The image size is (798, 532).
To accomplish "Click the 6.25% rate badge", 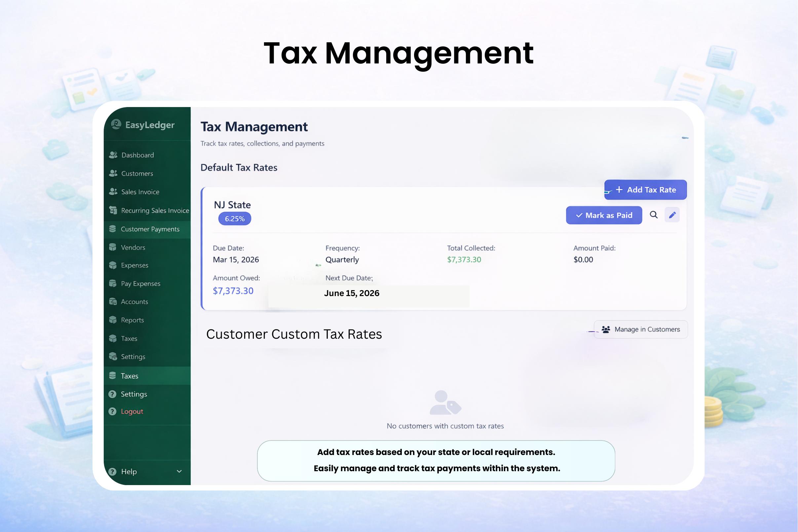I will (x=235, y=218).
